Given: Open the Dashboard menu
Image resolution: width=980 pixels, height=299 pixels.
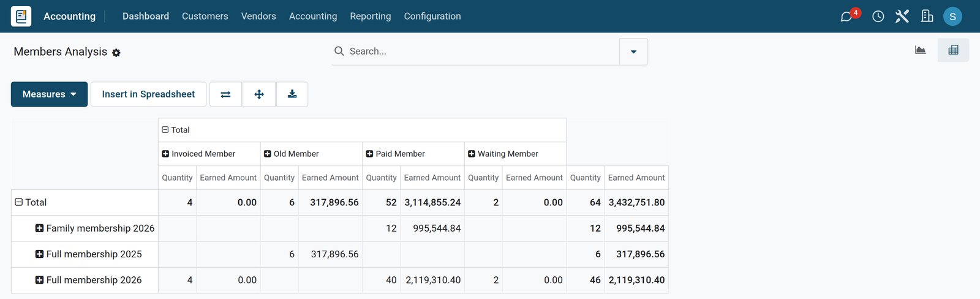Looking at the screenshot, I should (146, 17).
